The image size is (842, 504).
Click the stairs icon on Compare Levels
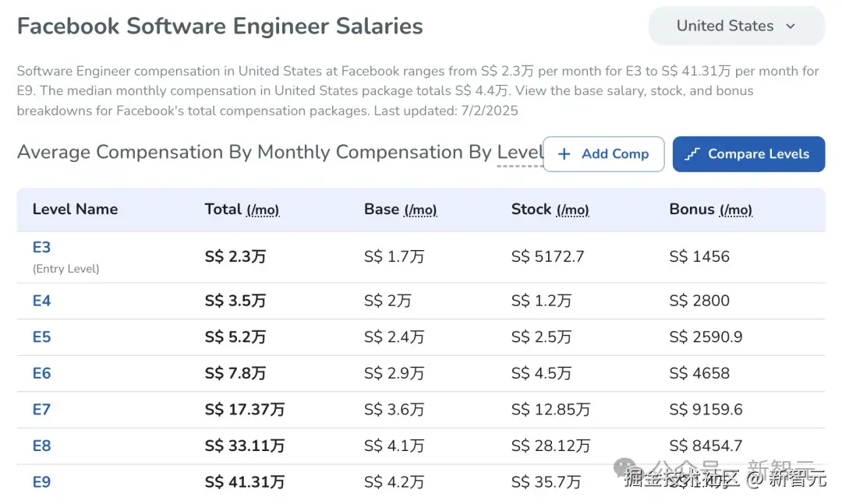692,154
